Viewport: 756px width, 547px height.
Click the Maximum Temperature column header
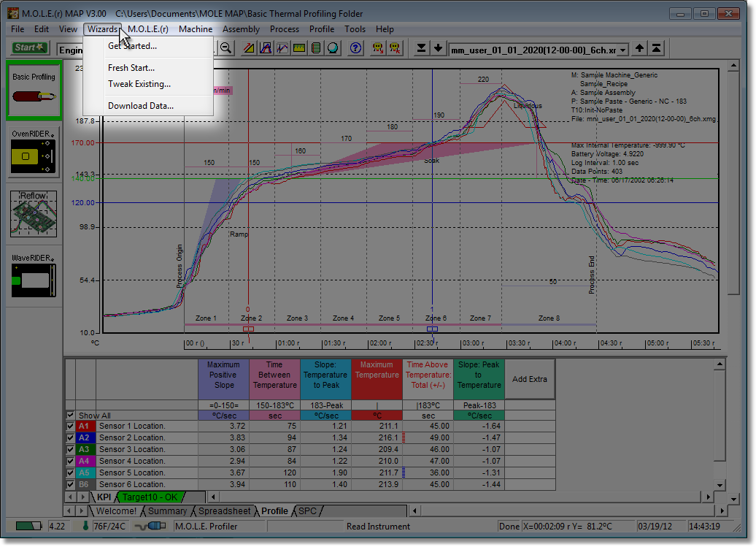(377, 379)
